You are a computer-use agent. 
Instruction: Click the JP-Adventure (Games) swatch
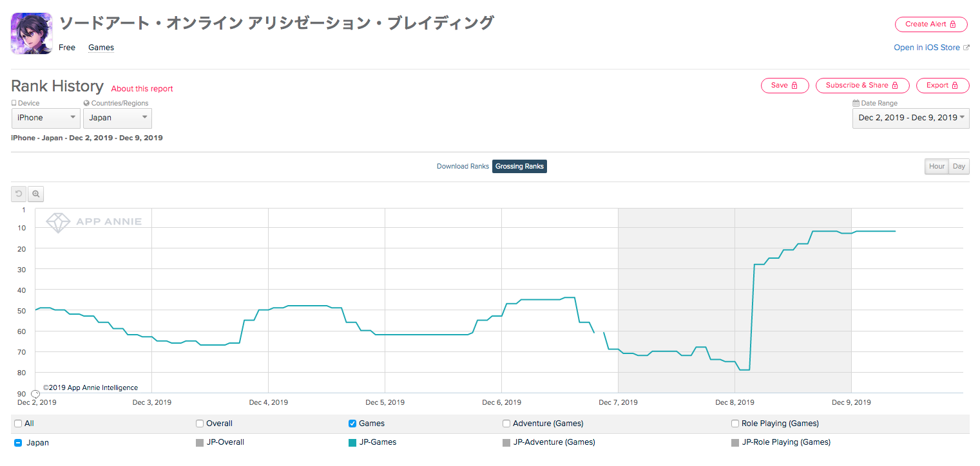[x=506, y=443]
